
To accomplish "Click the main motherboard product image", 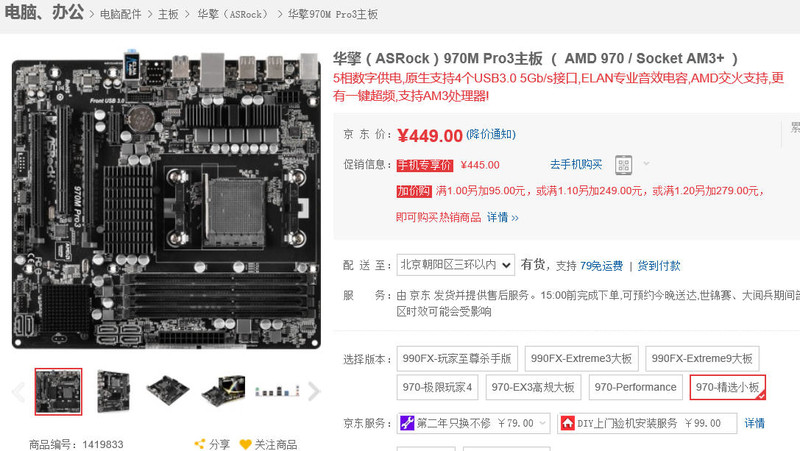I will click(166, 199).
